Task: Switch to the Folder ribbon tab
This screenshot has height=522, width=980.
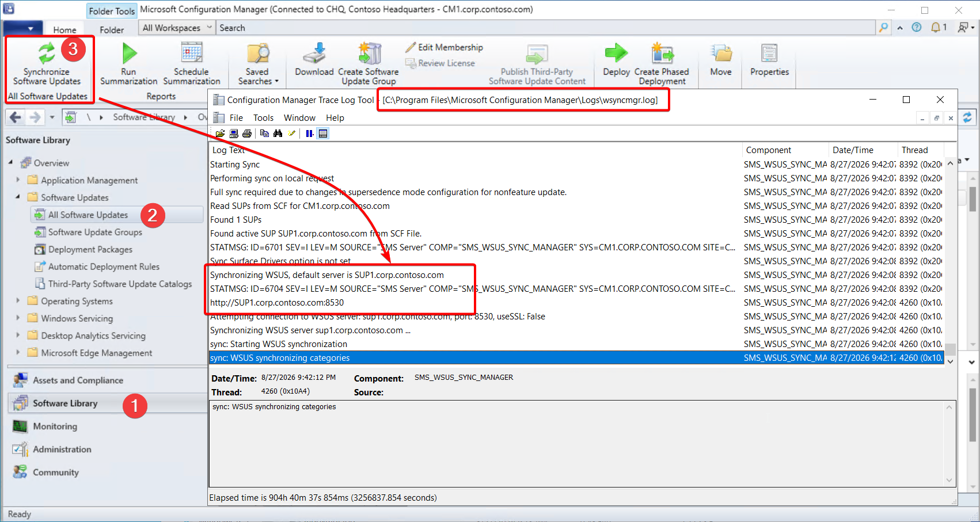Action: coord(112,29)
